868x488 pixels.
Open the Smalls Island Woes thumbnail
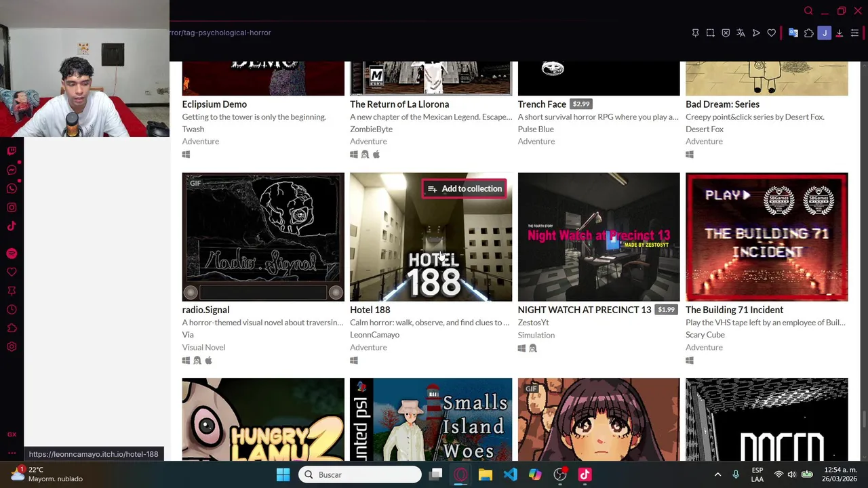(x=431, y=420)
